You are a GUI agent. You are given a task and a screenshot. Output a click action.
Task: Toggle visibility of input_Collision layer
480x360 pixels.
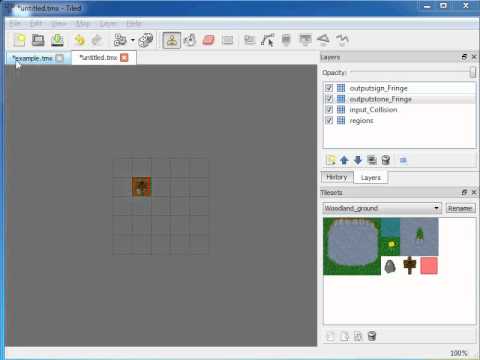(x=329, y=109)
